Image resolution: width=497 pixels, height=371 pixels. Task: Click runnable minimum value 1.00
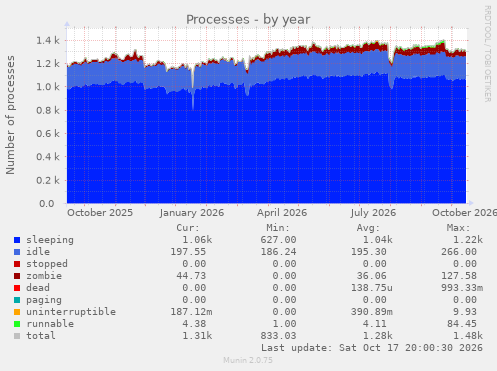pos(284,324)
